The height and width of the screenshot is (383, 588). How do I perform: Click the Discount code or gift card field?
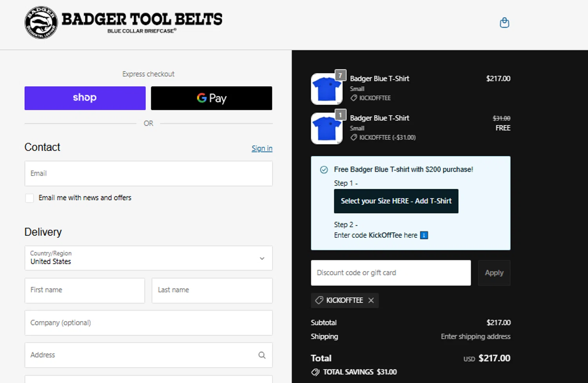(x=391, y=273)
